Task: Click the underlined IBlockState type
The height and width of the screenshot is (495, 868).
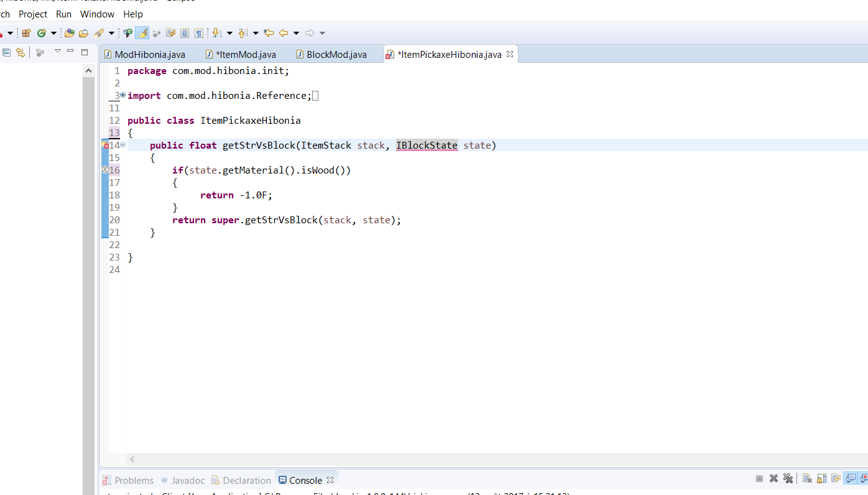Action: pos(427,145)
